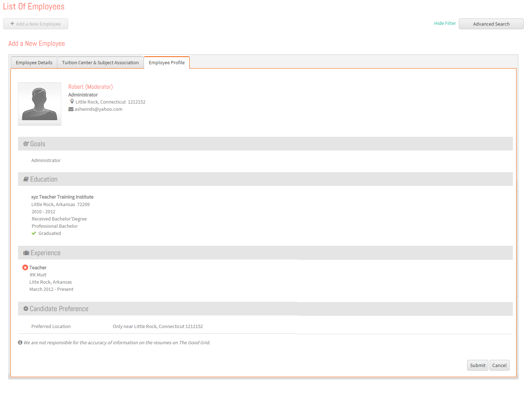The height and width of the screenshot is (393, 532).
Task: Click the Add a New Employee button
Action: [x=36, y=24]
